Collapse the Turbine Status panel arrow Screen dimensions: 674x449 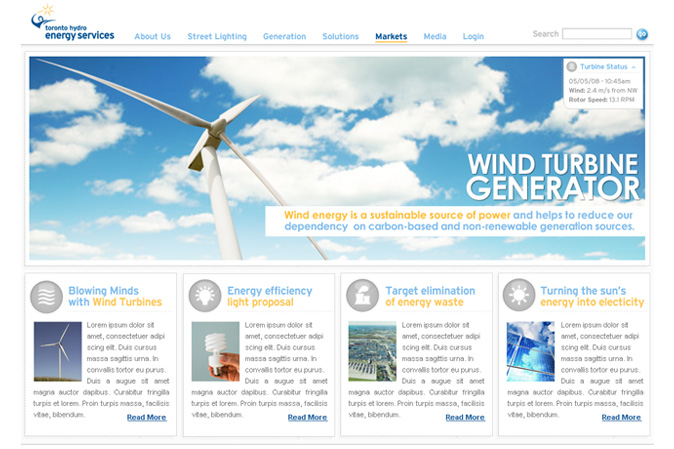click(x=634, y=67)
